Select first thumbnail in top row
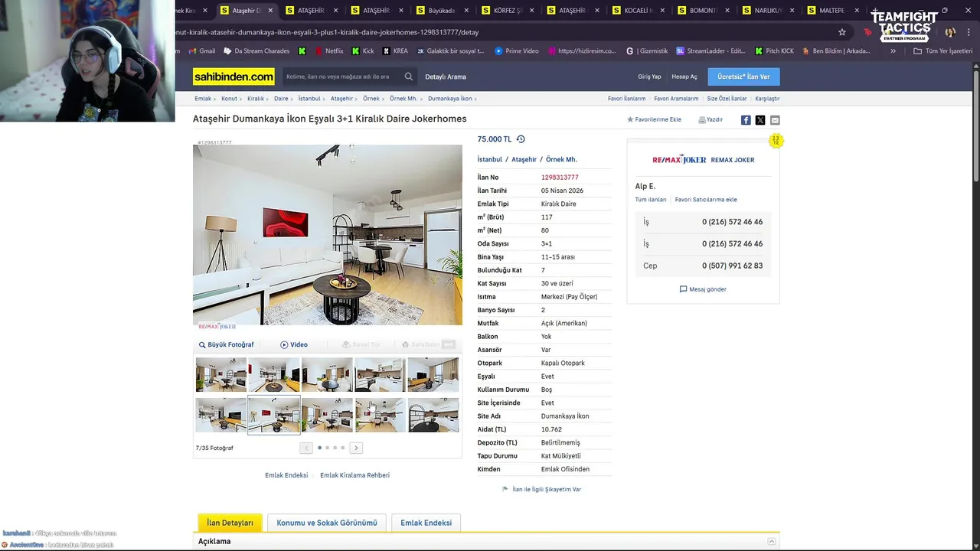The image size is (980, 551). point(221,375)
